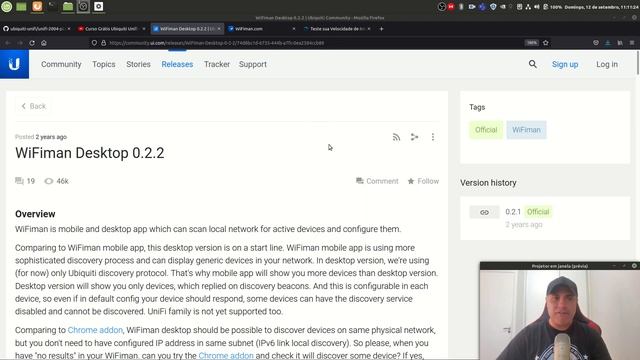The image size is (640, 360).
Task: Click the first Chrome addon link
Action: click(x=95, y=330)
